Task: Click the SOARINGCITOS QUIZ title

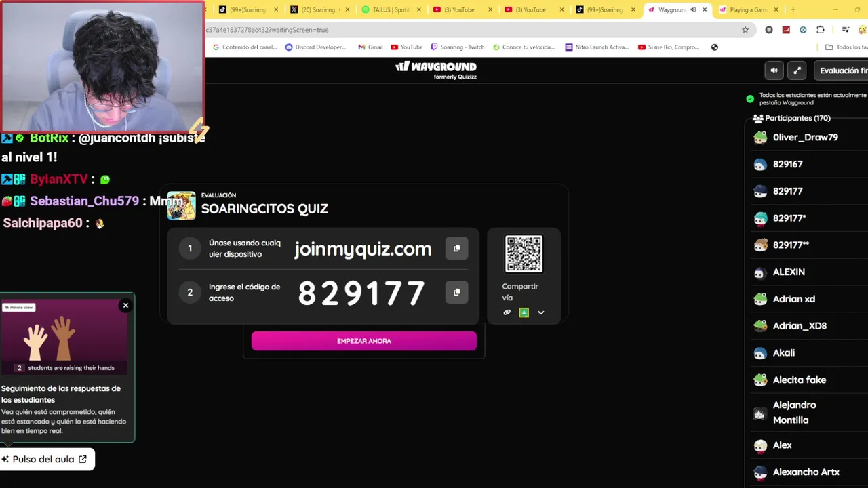Action: coord(264,209)
